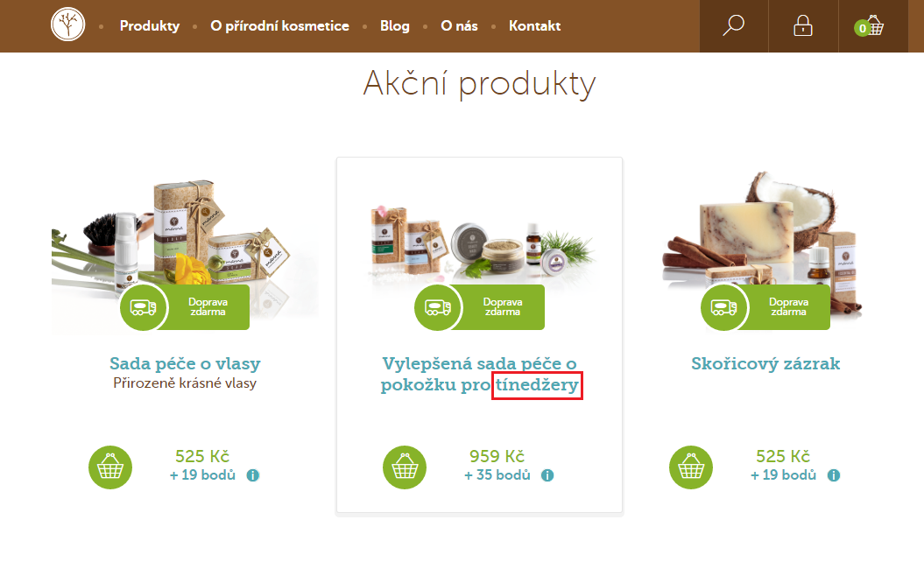
Task: Open the Skořicový zázrak title link
Action: [765, 363]
